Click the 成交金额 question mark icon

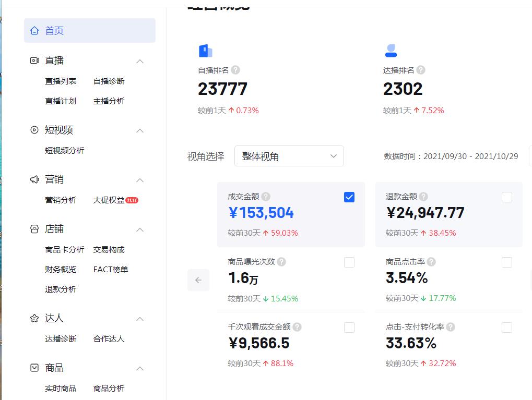266,197
